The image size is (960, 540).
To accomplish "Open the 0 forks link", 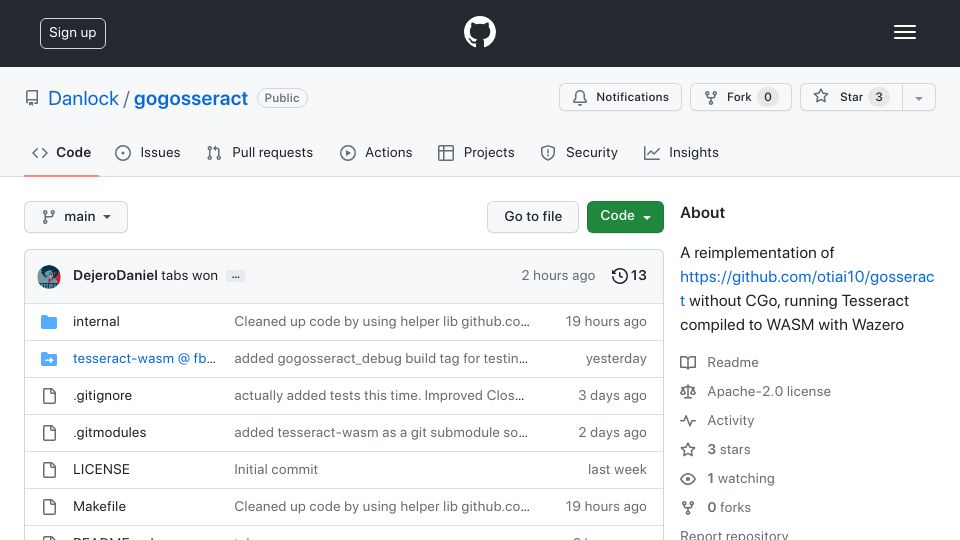I will tap(729, 507).
